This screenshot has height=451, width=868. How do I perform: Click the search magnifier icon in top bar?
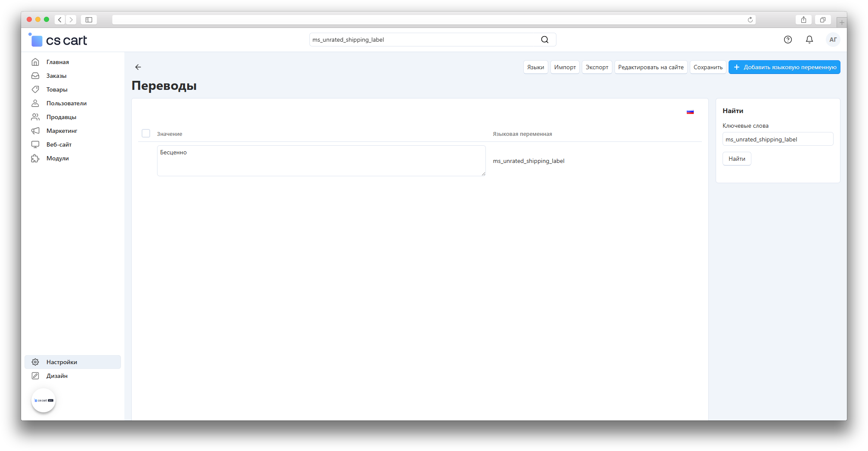544,40
